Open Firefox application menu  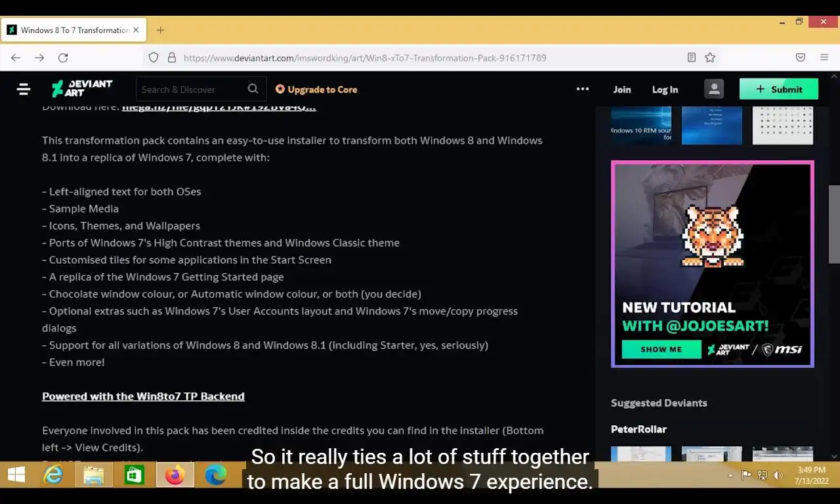click(824, 58)
